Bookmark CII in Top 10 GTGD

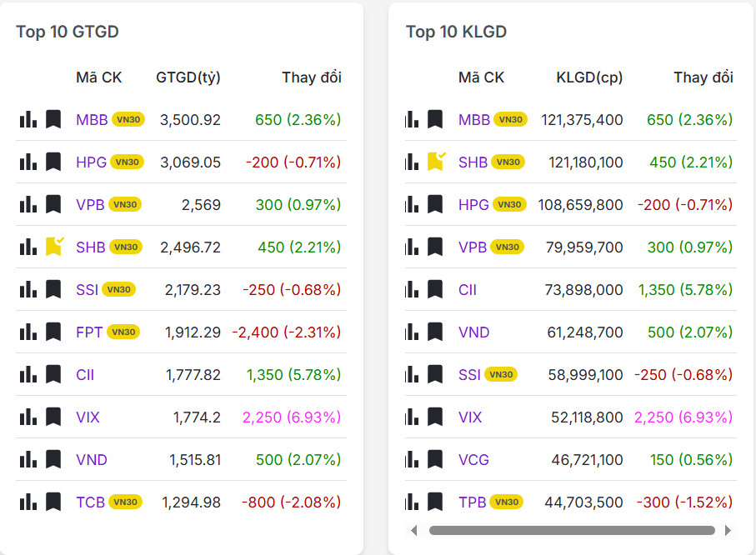click(53, 374)
